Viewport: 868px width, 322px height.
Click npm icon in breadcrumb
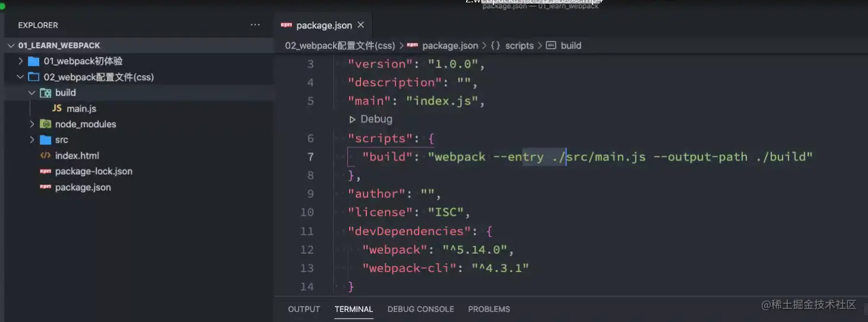click(x=412, y=45)
